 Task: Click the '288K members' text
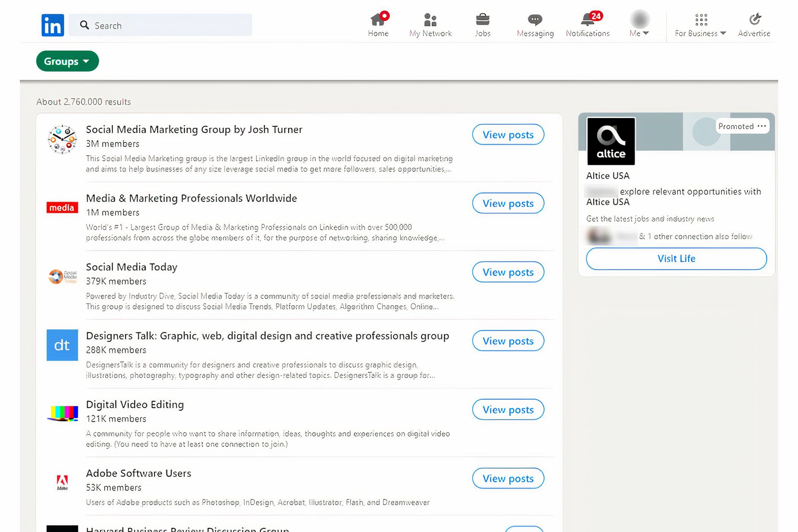[x=116, y=350]
